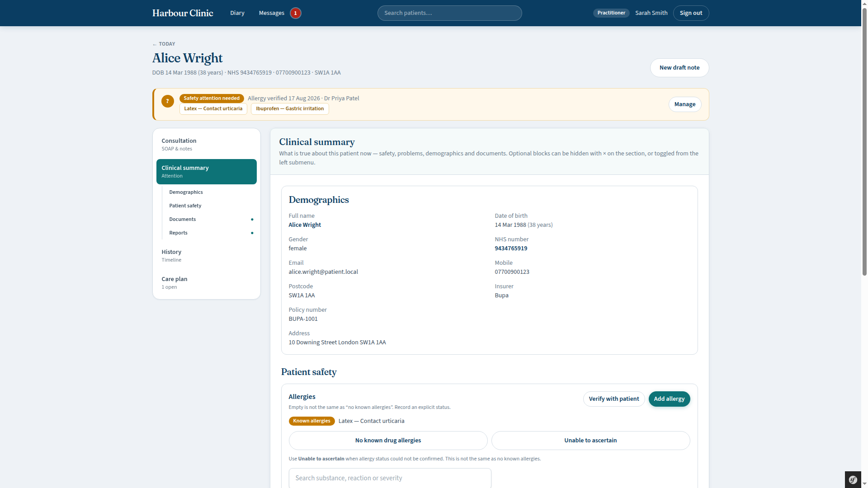The height and width of the screenshot is (488, 868).
Task: Focus the substance search field
Action: tap(390, 478)
